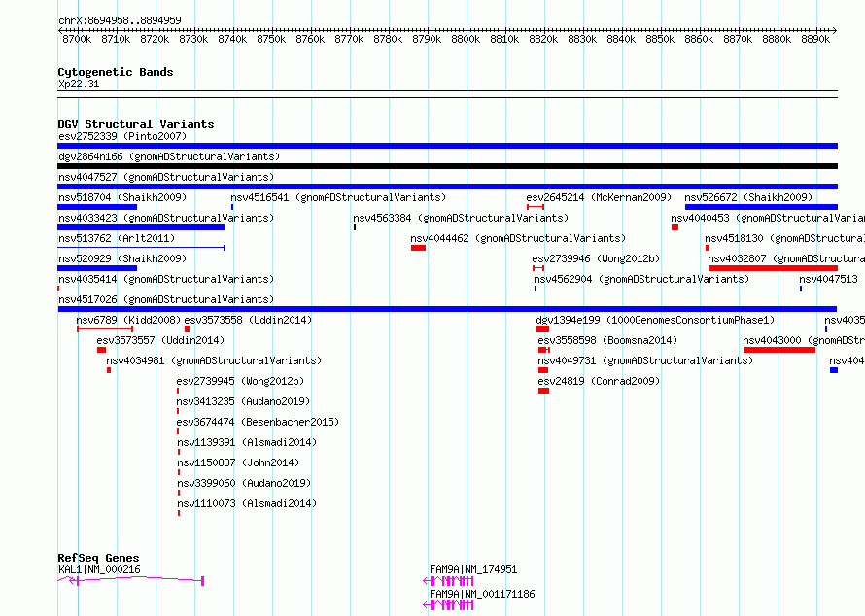
Task: Open dgv2864n166 (gnomADStructuralVariants) label
Action: click(x=169, y=156)
